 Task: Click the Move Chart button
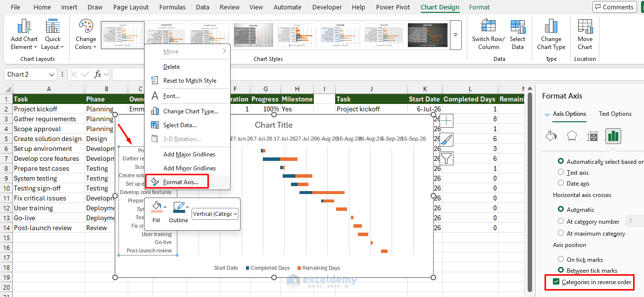click(585, 35)
